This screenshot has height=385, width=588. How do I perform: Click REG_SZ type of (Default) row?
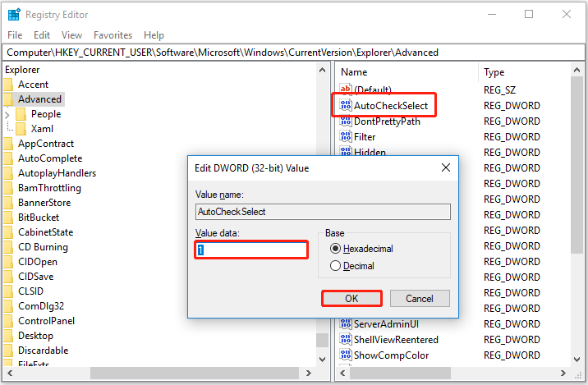click(499, 90)
